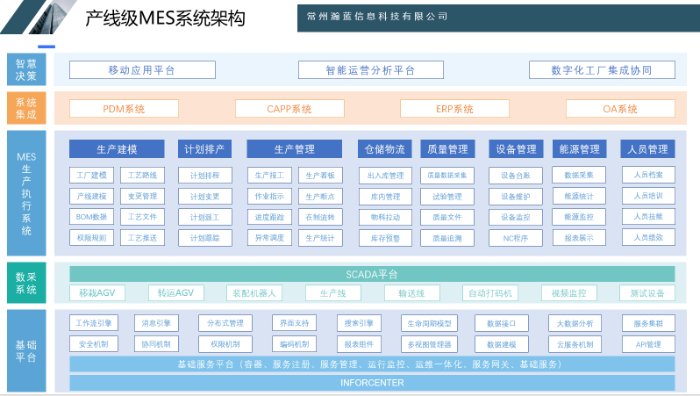Click the 能源管理 header
700x396 pixels.
pyautogui.click(x=579, y=149)
